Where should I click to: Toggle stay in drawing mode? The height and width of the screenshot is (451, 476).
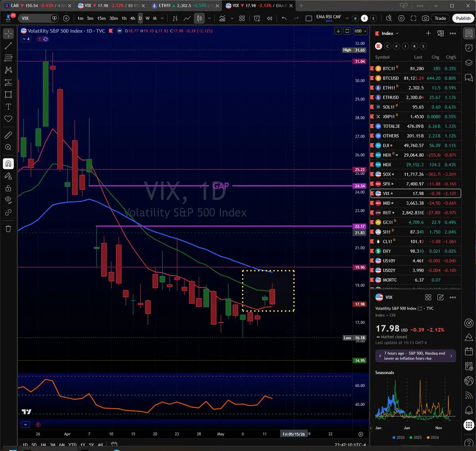tap(8, 176)
